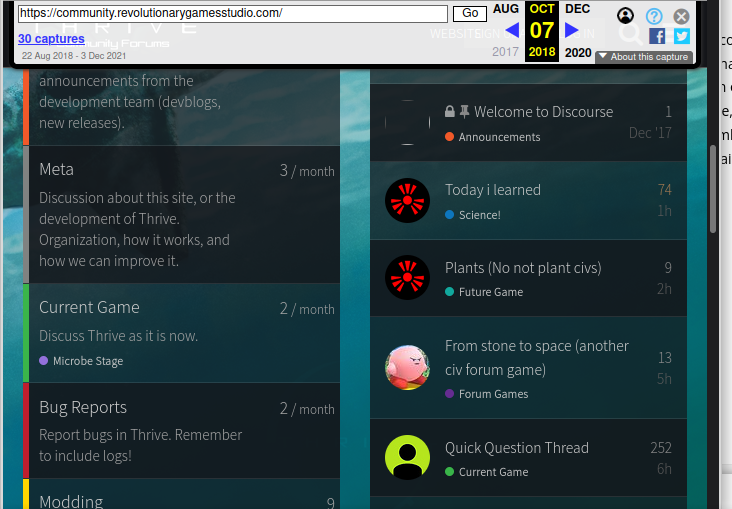This screenshot has height=509, width=732.
Task: Open Today i learned topic
Action: (x=493, y=190)
